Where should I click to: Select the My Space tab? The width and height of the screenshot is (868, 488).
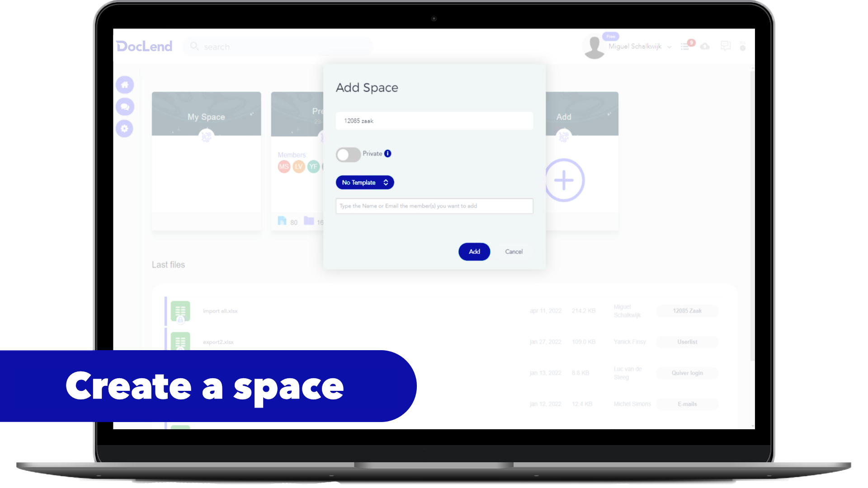[206, 117]
